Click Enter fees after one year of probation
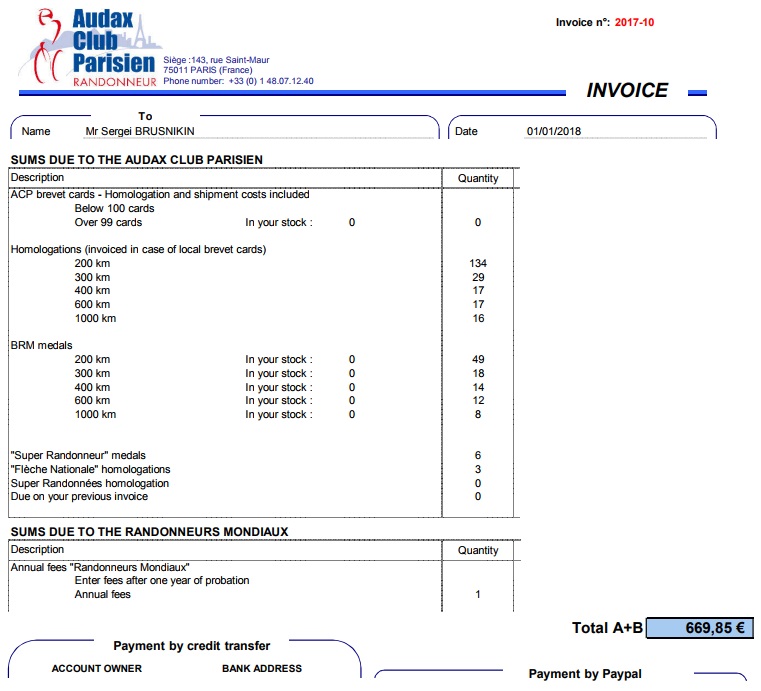The image size is (761, 691). [162, 581]
